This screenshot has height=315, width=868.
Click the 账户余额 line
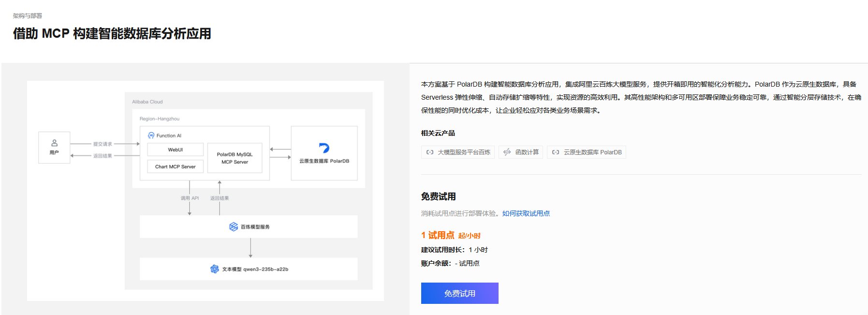[x=450, y=263]
